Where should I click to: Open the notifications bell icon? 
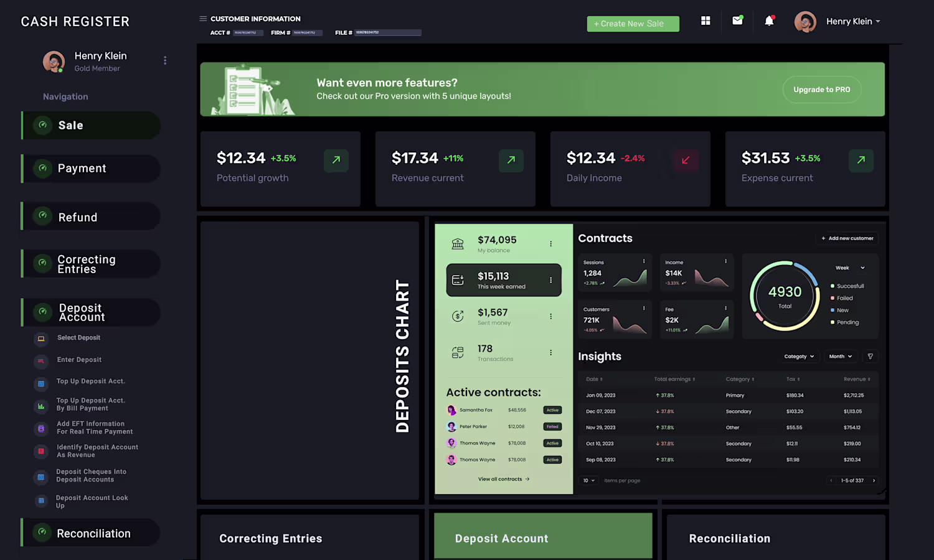[769, 21]
